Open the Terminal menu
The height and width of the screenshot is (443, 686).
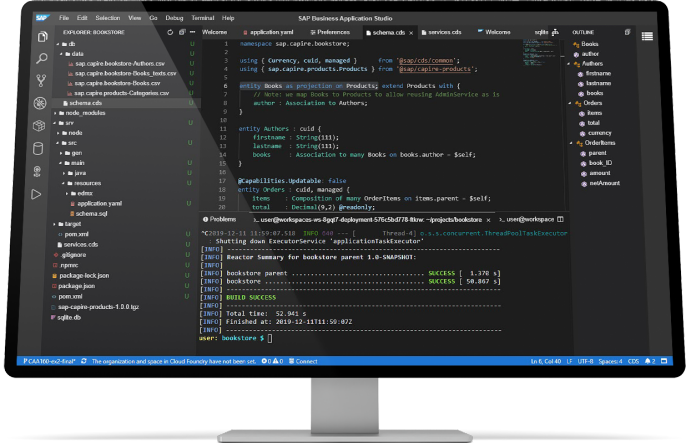click(x=203, y=18)
